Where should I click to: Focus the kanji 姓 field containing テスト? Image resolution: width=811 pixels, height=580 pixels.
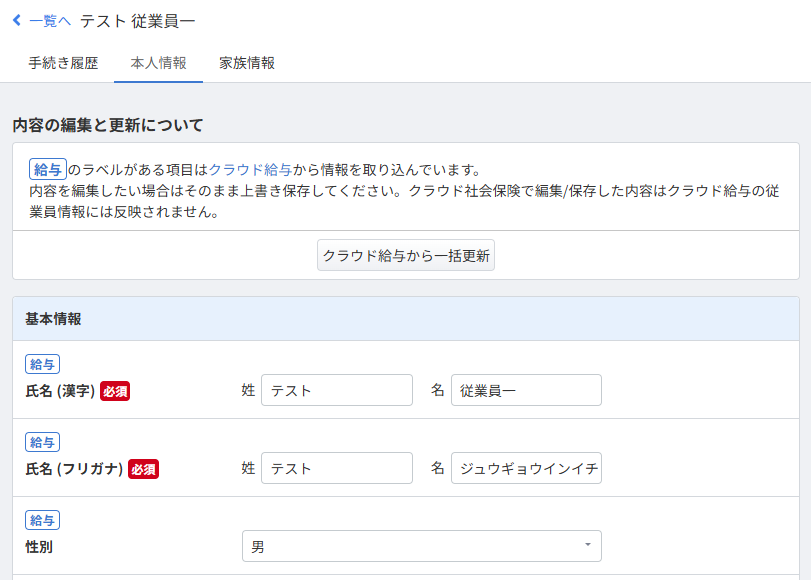(337, 390)
